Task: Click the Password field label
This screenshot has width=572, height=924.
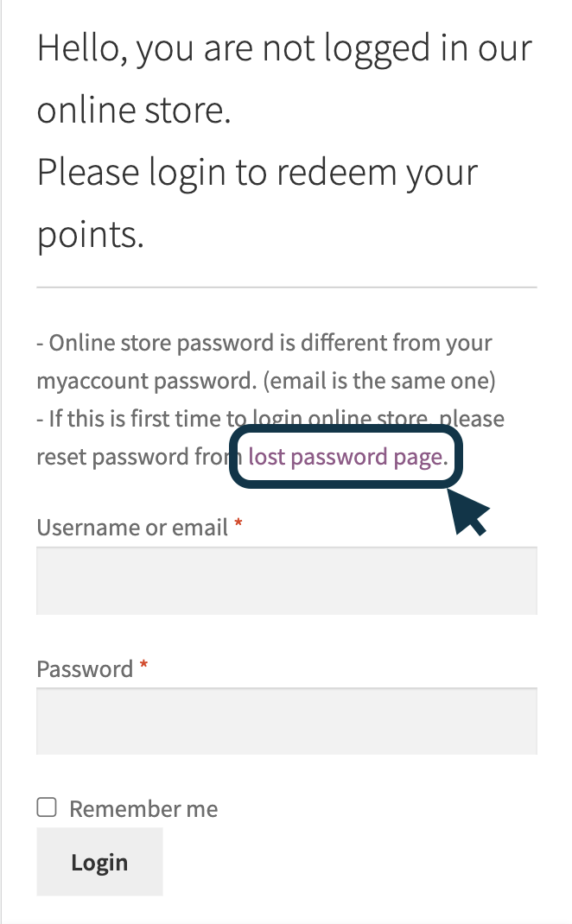Action: click(x=85, y=669)
